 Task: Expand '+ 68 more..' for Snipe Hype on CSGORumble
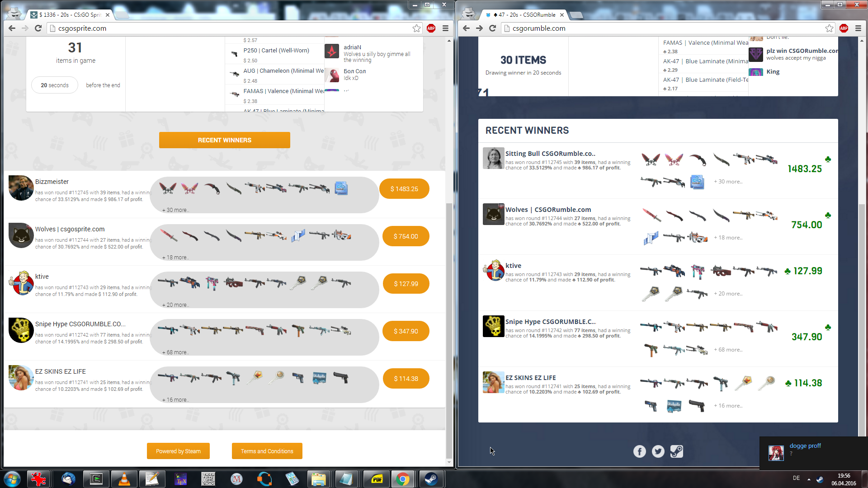[728, 350]
